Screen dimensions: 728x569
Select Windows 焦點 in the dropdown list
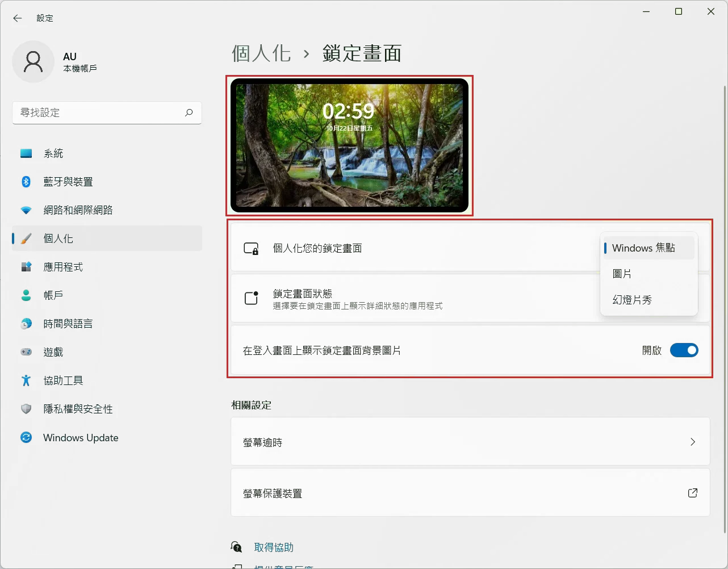(649, 248)
